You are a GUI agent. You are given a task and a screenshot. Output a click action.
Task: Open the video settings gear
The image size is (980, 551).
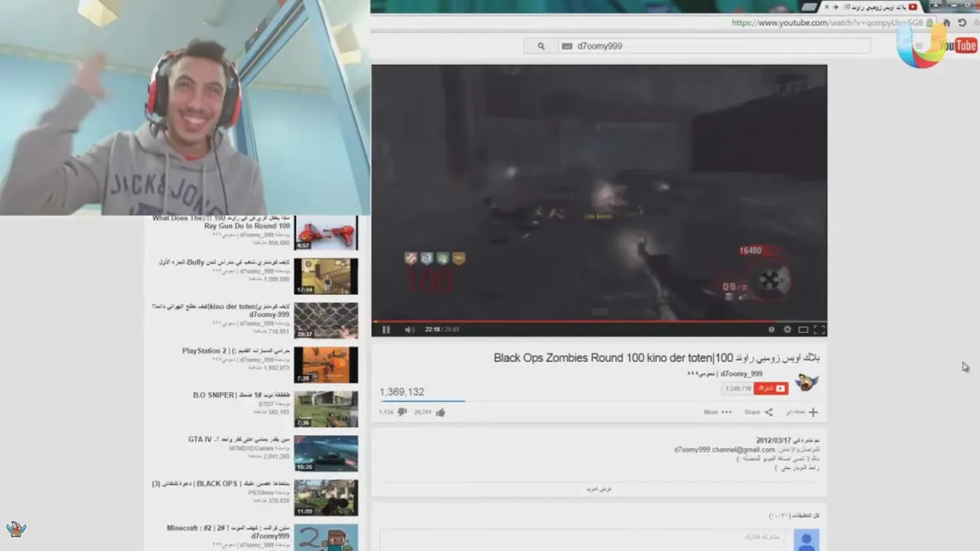tap(787, 330)
